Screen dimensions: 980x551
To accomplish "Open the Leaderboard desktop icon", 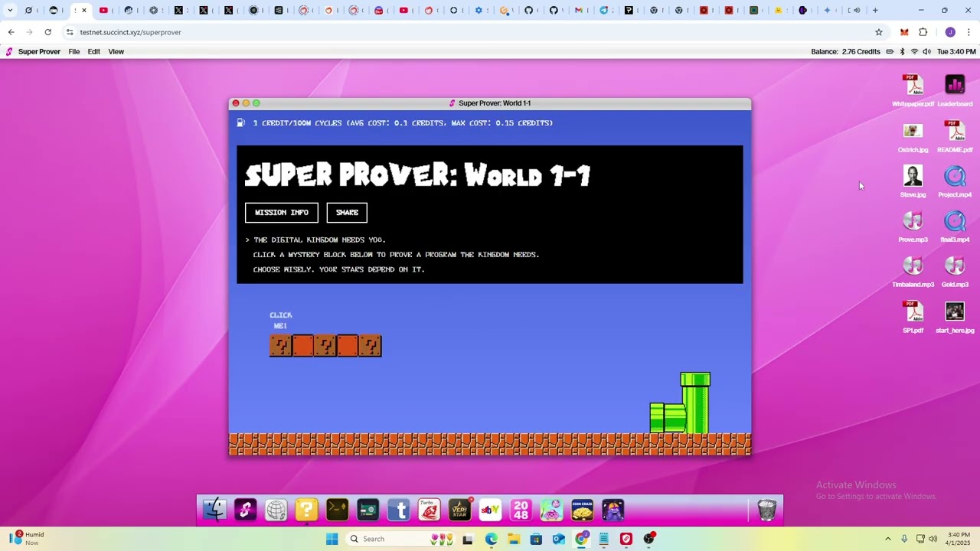I will tap(955, 90).
